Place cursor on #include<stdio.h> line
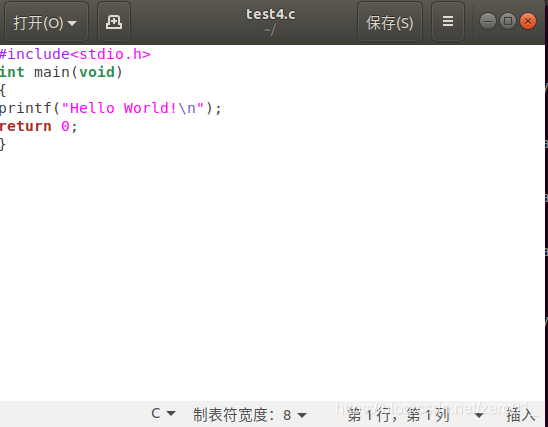The image size is (548, 427). [75, 54]
